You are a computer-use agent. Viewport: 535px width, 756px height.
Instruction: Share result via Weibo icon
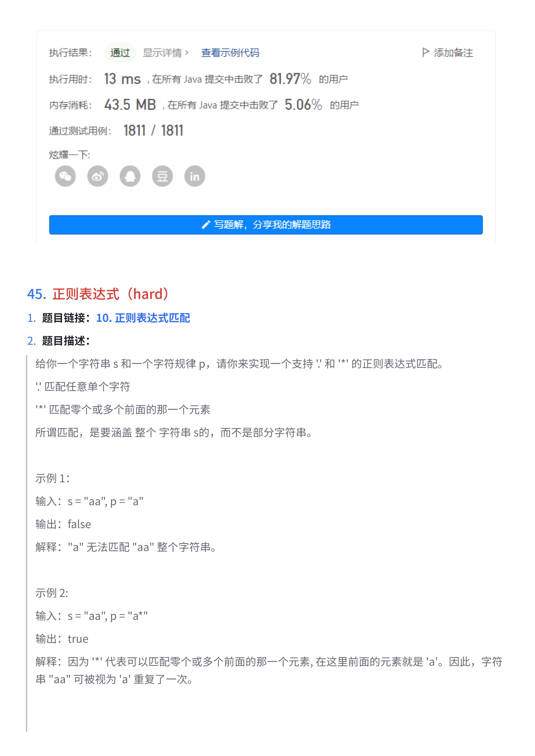click(98, 176)
